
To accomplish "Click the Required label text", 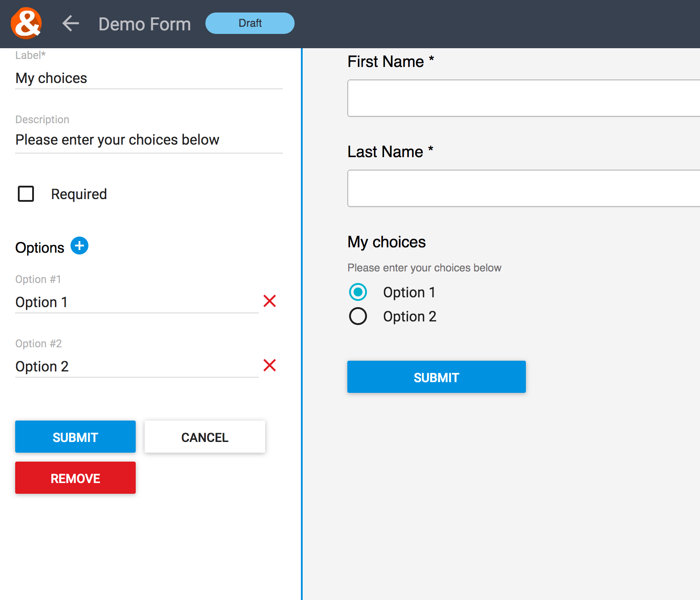I will point(79,194).
